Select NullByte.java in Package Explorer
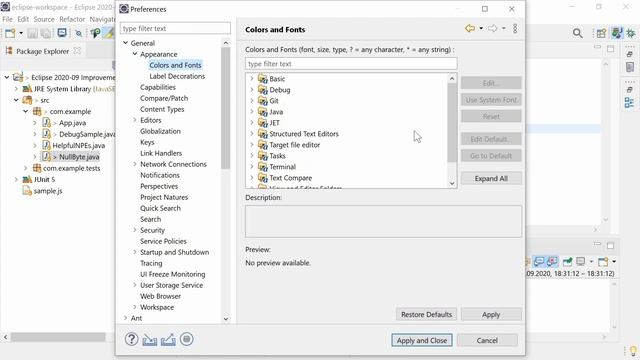640x360 pixels. pos(79,157)
